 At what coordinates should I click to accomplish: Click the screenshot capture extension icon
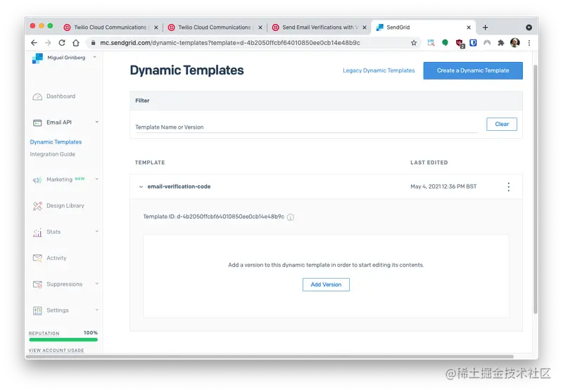click(431, 43)
